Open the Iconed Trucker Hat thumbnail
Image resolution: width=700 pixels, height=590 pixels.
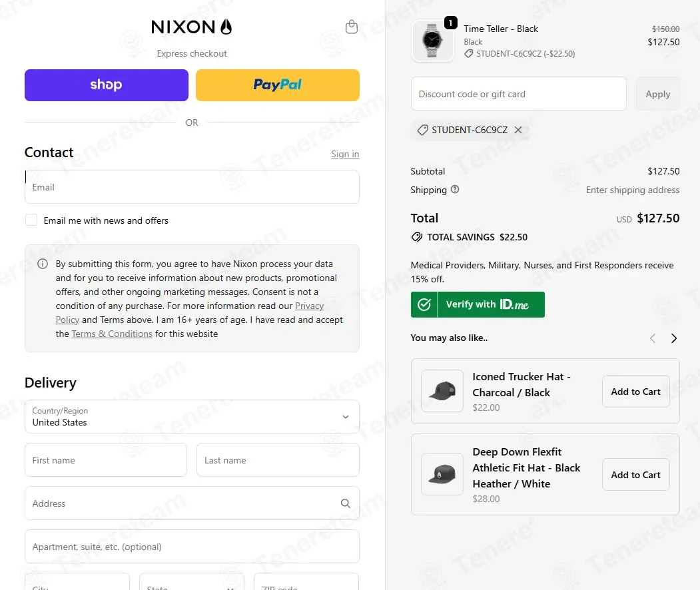(x=442, y=391)
